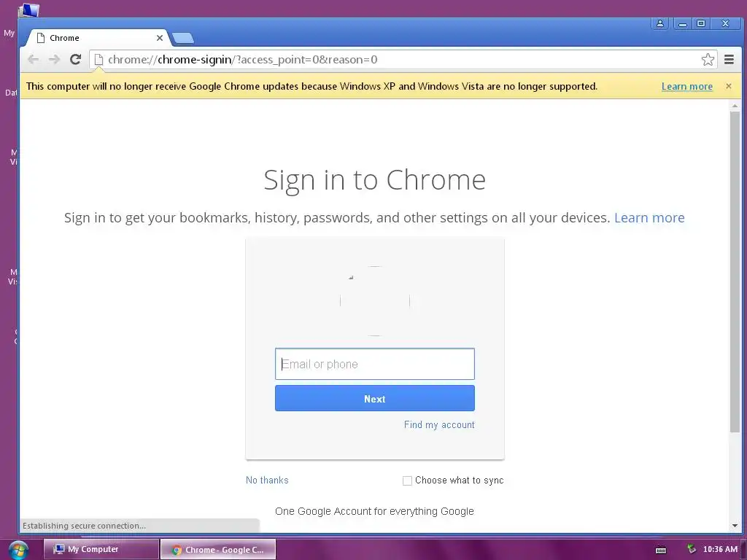Click the Establishing secure connection status text
The image size is (747, 560).
85,526
